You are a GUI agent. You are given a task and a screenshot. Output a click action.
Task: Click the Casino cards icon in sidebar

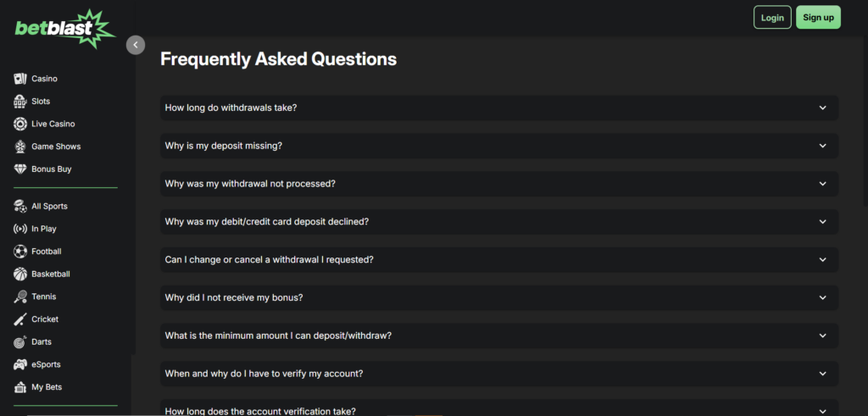pos(20,79)
